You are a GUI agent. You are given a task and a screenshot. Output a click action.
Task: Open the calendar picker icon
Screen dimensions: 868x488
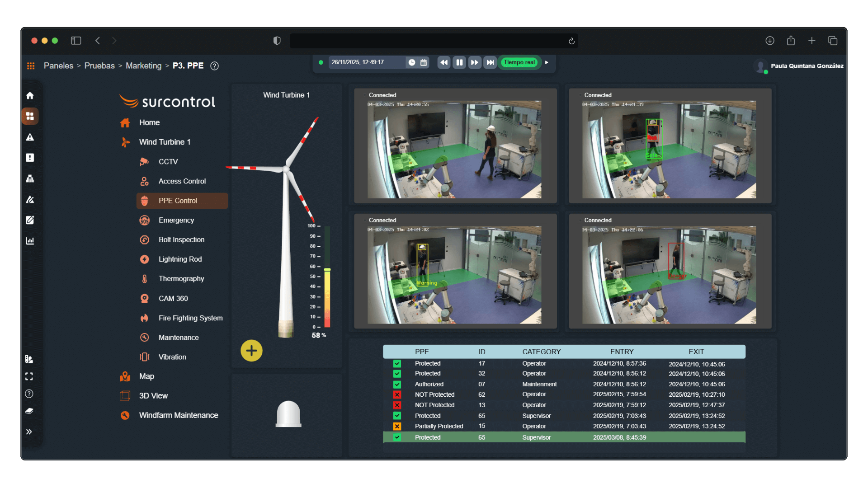(x=424, y=62)
